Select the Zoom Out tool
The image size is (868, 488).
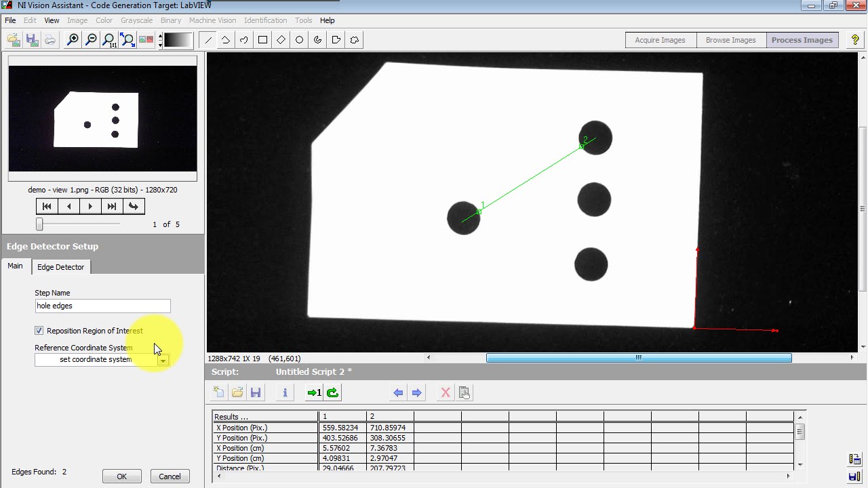tap(91, 40)
